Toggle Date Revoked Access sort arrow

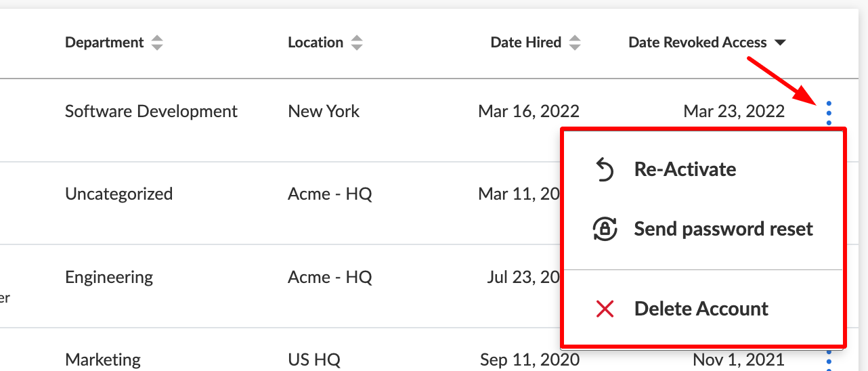click(780, 43)
